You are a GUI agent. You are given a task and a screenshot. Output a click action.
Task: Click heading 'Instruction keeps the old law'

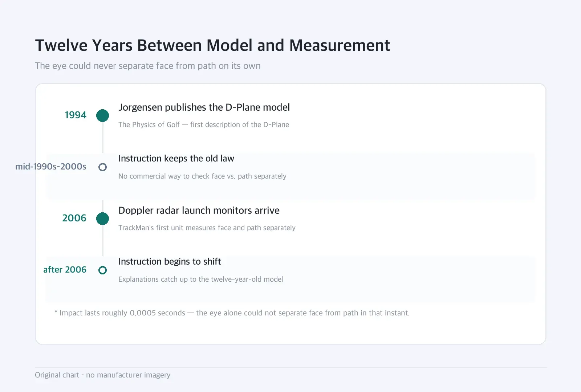(x=176, y=159)
